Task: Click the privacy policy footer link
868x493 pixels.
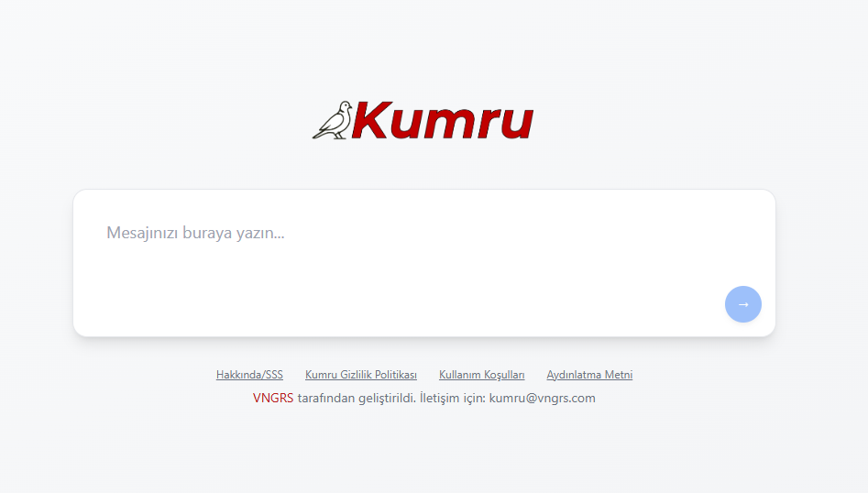Action: [x=360, y=375]
